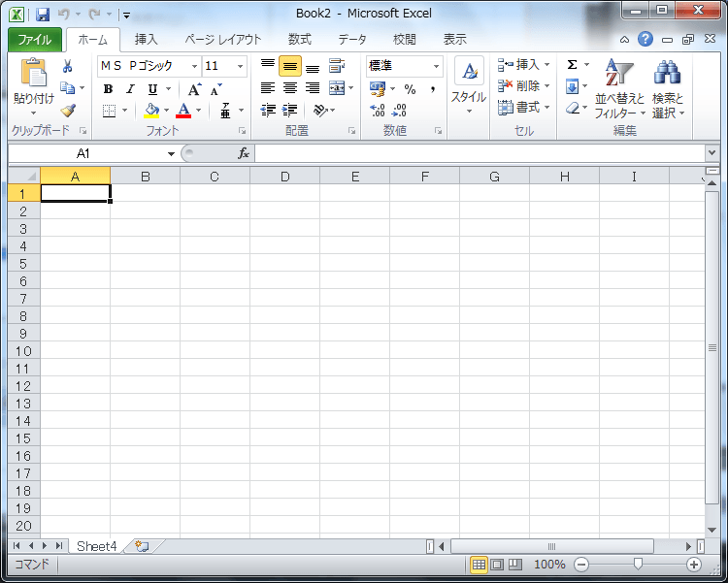Open the Excel Help question mark
The width and height of the screenshot is (728, 583).
(x=645, y=39)
